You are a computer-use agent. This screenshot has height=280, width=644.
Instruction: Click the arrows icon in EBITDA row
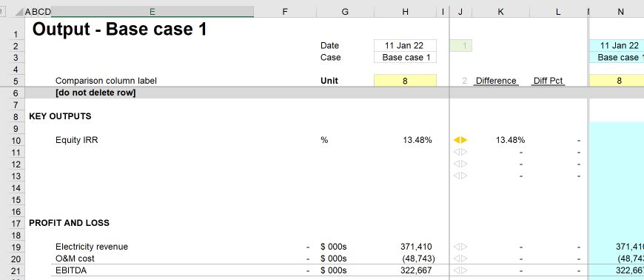(460, 270)
